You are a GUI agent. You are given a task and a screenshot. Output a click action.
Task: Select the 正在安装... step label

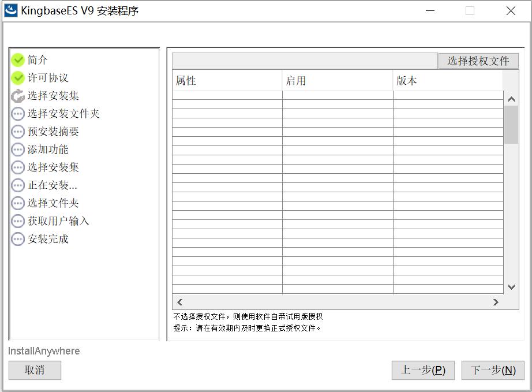pyautogui.click(x=53, y=185)
